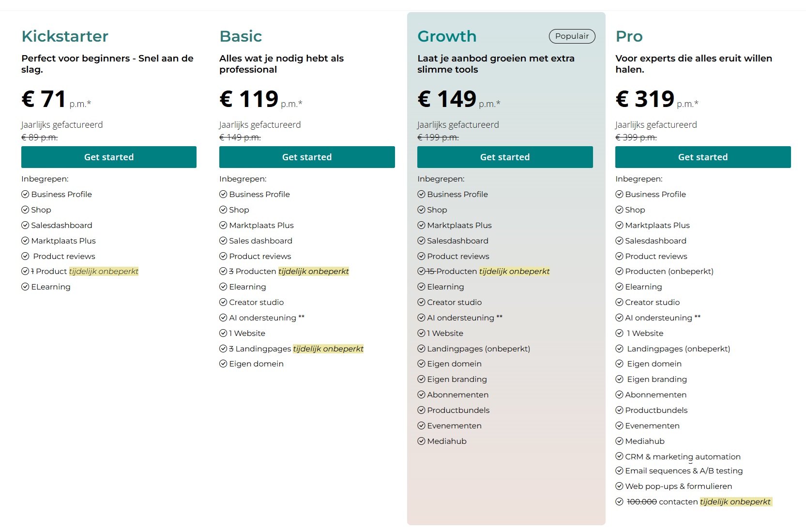This screenshot has height=532, width=806.
Task: Choose Get started for Pro plan
Action: coord(703,157)
